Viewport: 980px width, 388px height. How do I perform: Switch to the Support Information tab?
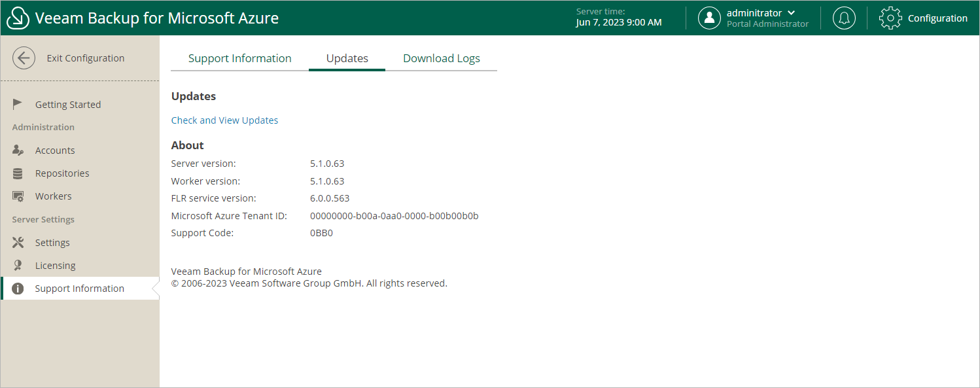(x=240, y=58)
